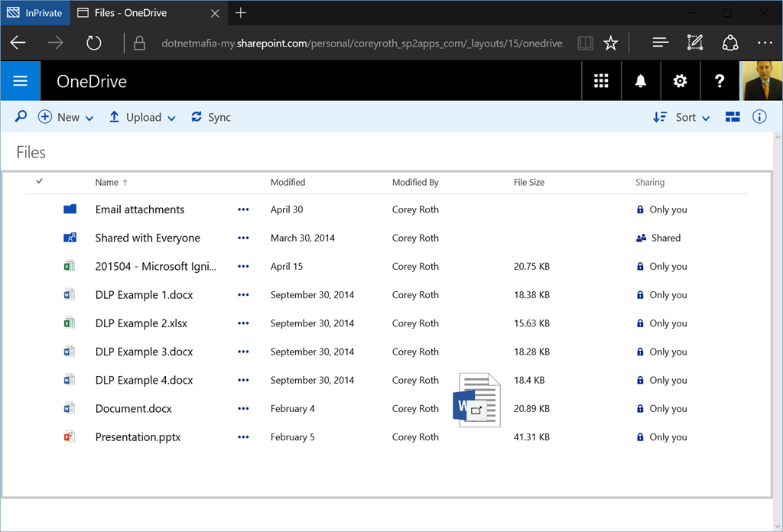Sort by the File Size column header
The image size is (783, 532).
pyautogui.click(x=529, y=182)
